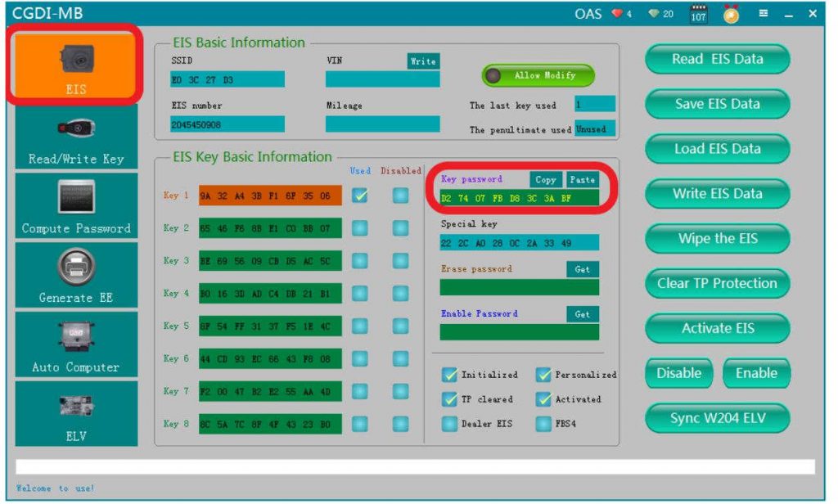Click the Erase password field
Image resolution: width=838 pixels, height=504 pixels.
[x=520, y=287]
